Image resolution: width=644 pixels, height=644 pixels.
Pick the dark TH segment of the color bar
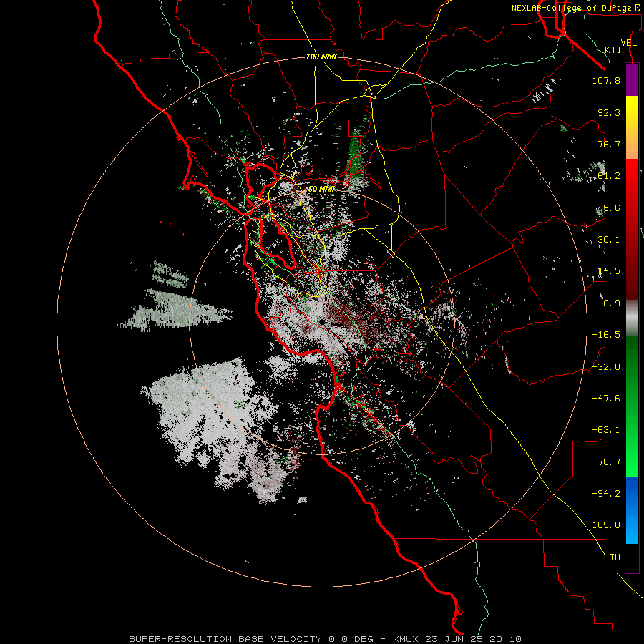pyautogui.click(x=632, y=557)
